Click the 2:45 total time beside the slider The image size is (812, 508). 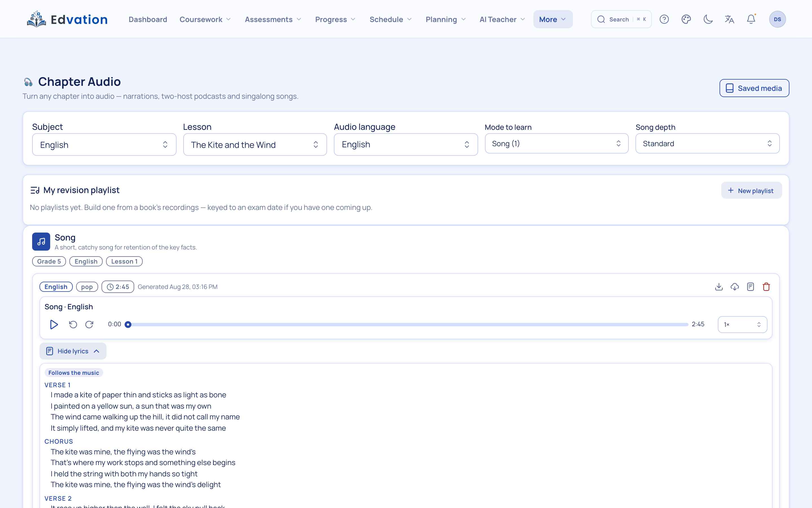[x=698, y=324]
